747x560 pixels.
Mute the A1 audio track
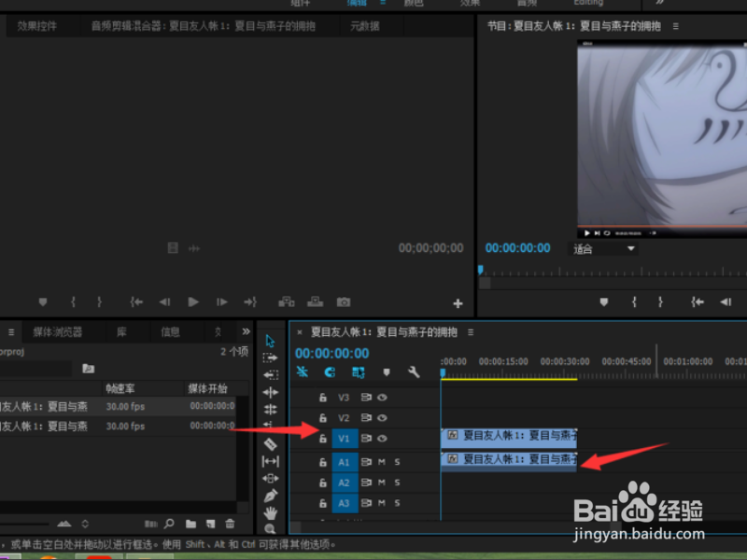382,462
